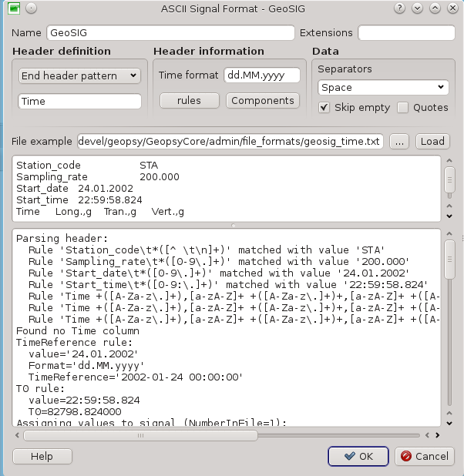Confirm with the OK button

tap(358, 456)
